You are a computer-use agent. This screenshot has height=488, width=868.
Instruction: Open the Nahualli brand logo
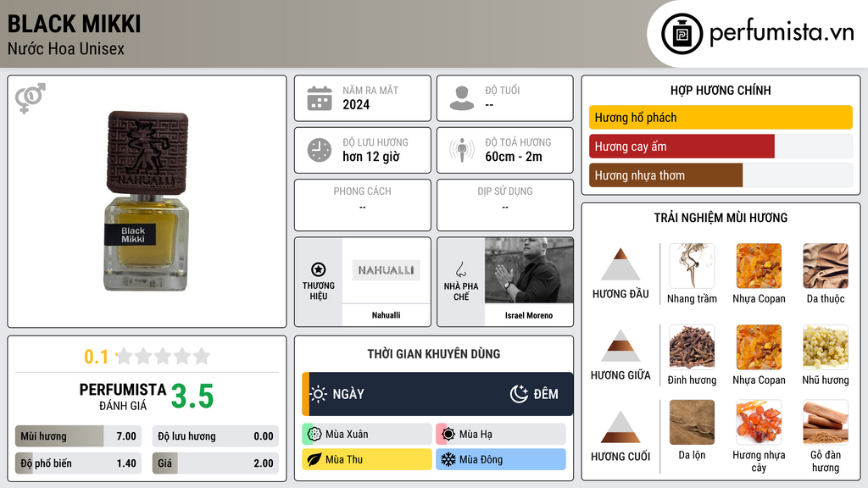tap(386, 270)
